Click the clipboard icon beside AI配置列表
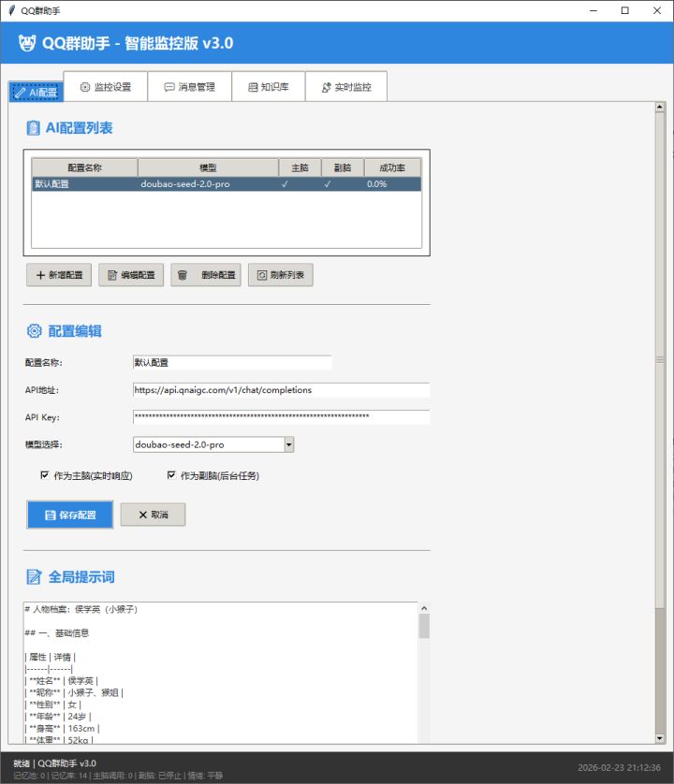This screenshot has height=784, width=674. (x=33, y=128)
